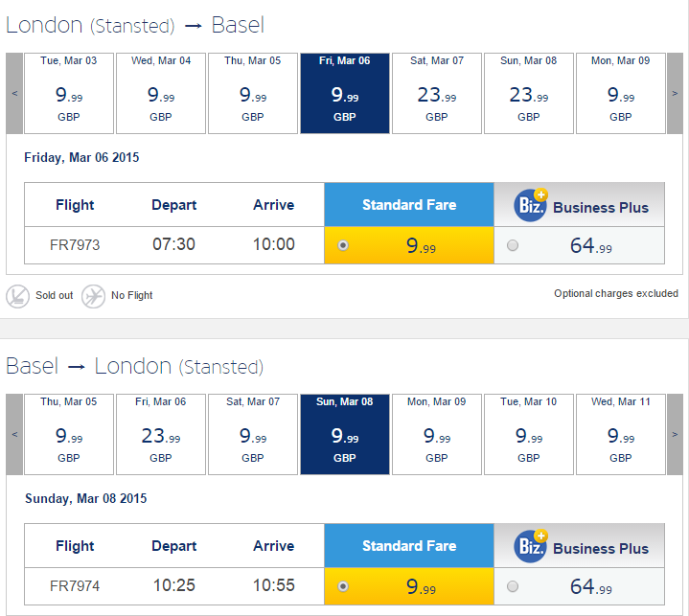The width and height of the screenshot is (689, 616).
Task: Click the No Flight plane icon
Action: point(93,296)
